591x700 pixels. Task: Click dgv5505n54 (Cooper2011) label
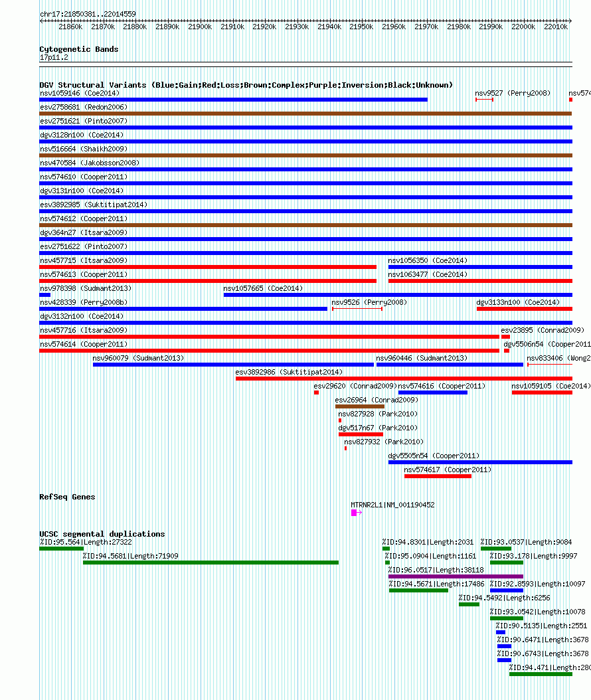434,456
